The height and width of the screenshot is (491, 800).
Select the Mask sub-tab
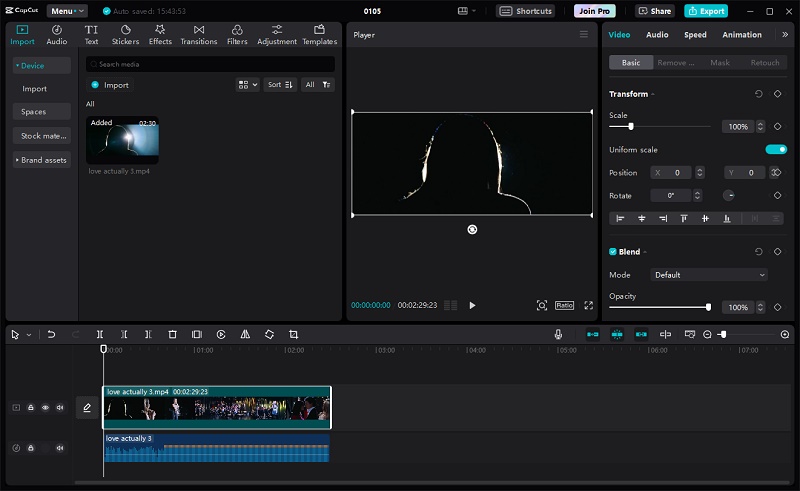720,63
